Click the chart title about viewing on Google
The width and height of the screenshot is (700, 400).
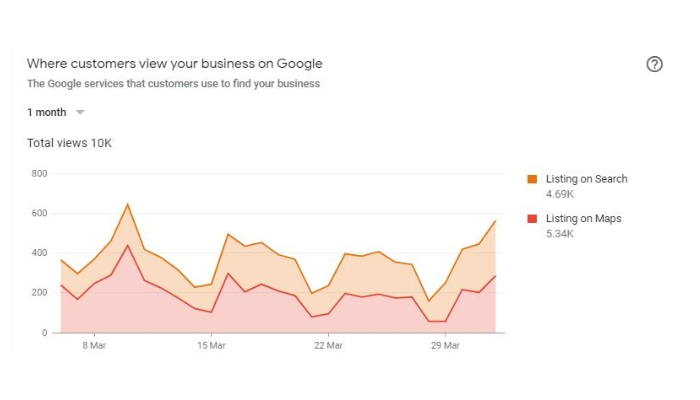[x=174, y=64]
